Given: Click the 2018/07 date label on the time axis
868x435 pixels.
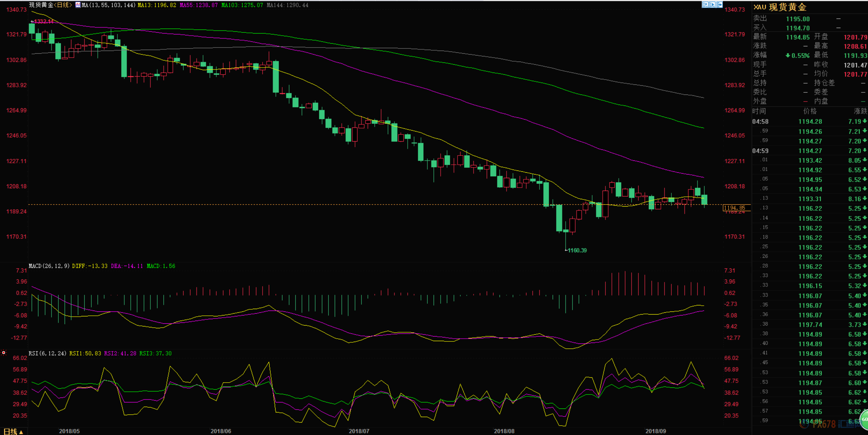Looking at the screenshot, I should 359,431.
